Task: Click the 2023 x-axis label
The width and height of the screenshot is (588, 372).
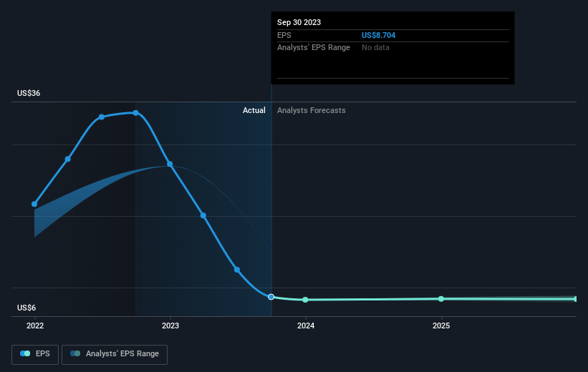Action: (x=170, y=325)
